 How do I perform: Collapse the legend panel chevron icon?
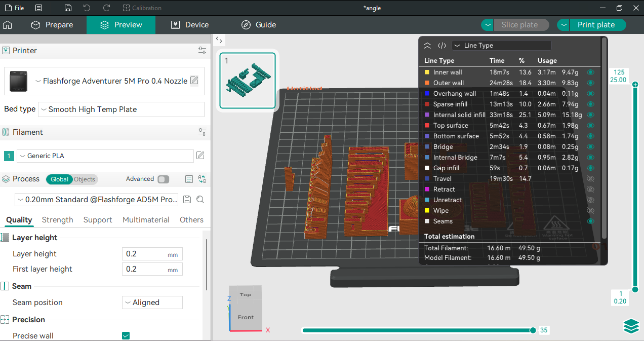tap(427, 46)
